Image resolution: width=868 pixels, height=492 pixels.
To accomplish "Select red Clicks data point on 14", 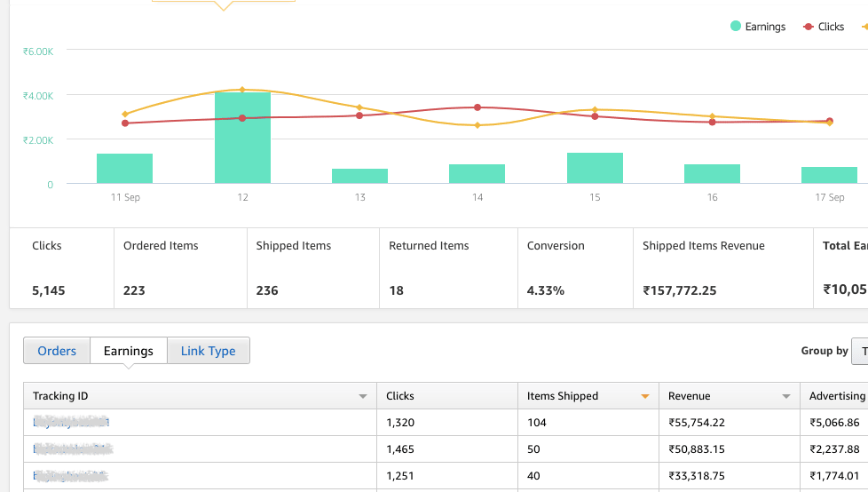I will pyautogui.click(x=477, y=107).
